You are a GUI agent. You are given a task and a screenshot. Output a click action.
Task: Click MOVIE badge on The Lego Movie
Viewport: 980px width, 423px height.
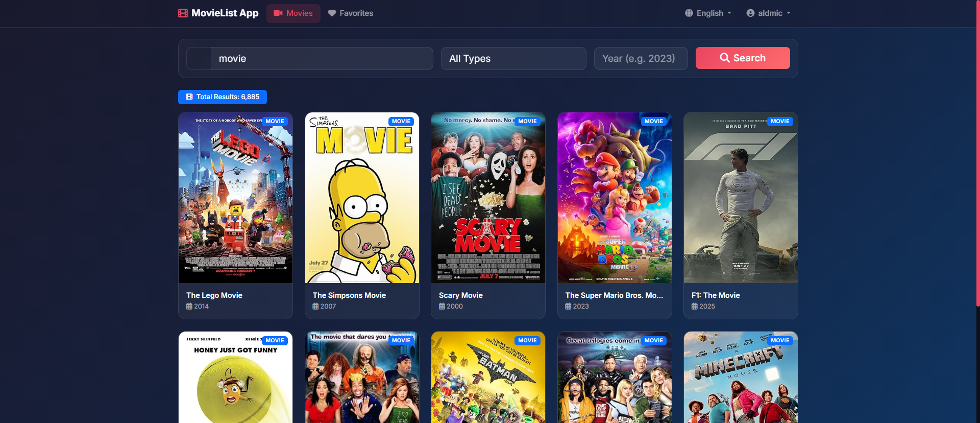(275, 122)
